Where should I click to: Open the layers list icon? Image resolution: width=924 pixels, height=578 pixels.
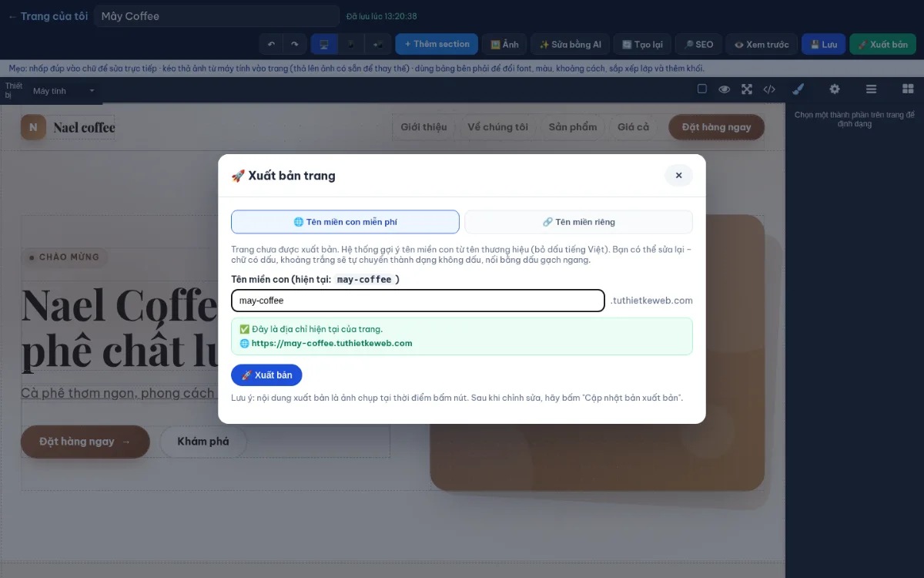click(x=872, y=89)
